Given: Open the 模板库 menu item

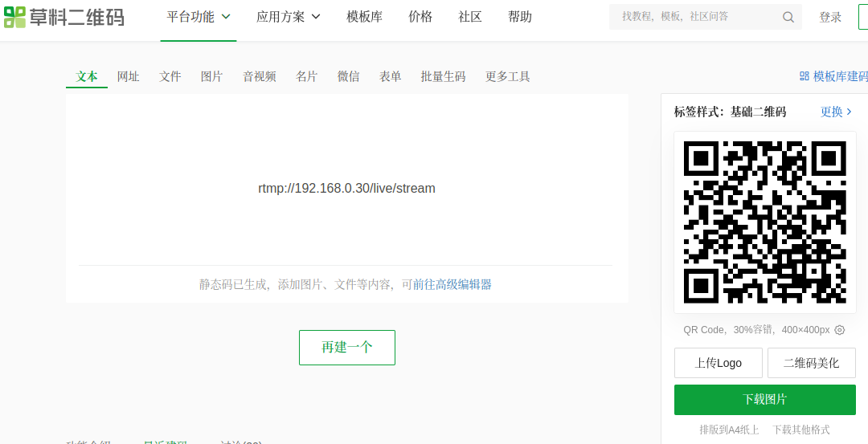Looking at the screenshot, I should pos(364,17).
